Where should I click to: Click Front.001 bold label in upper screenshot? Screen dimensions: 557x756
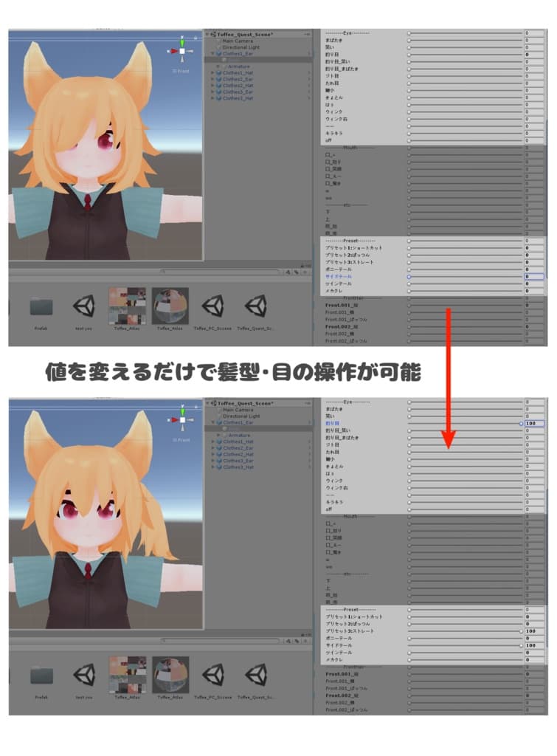point(342,305)
